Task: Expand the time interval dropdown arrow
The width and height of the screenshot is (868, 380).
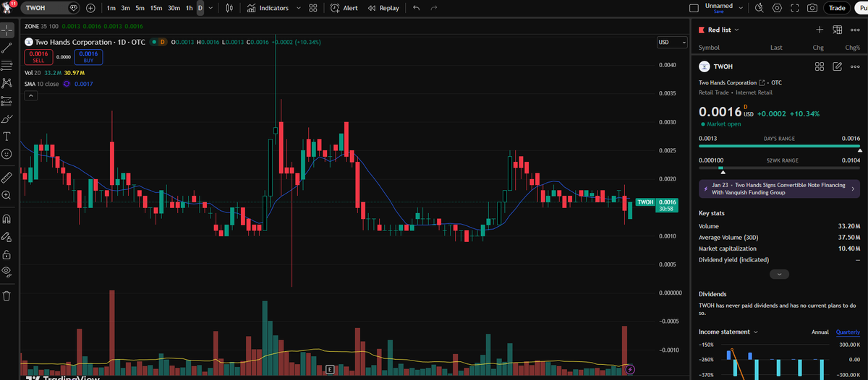Action: [210, 8]
